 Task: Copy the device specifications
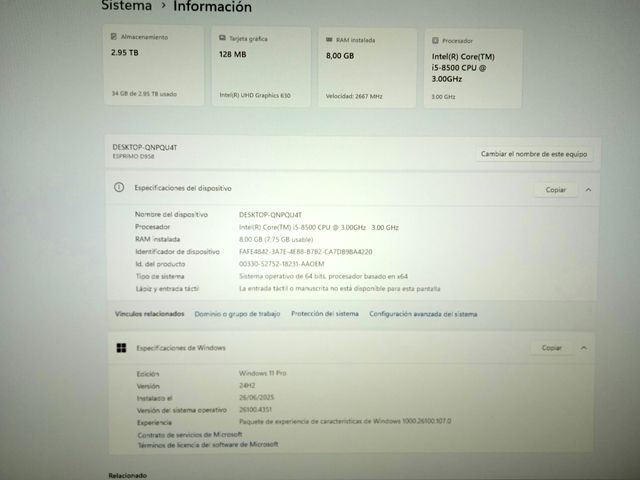[x=556, y=190]
